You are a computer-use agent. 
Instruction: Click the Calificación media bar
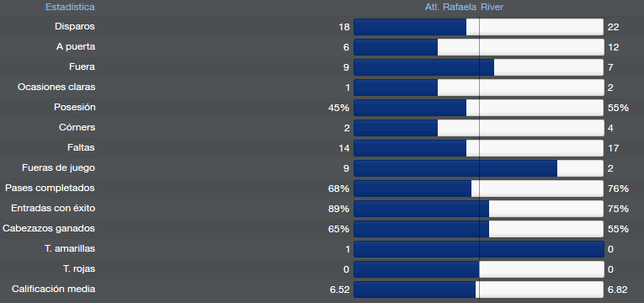pyautogui.click(x=478, y=290)
